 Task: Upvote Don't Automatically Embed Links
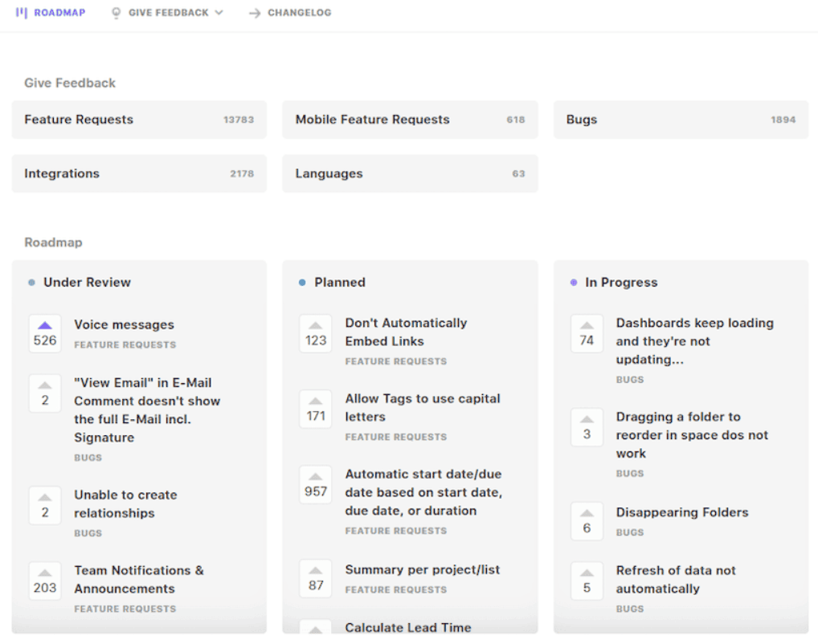click(x=315, y=332)
